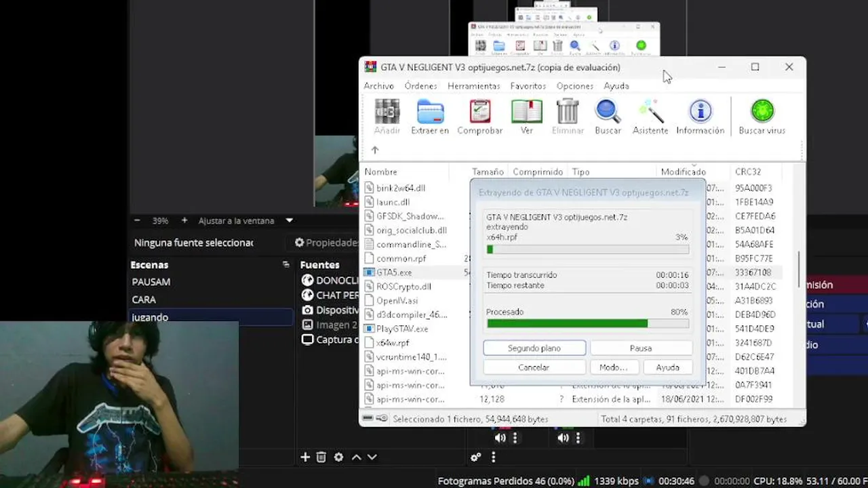Click the Ayuda button in extraction dialog
Screen dimensions: 868x488
(x=667, y=367)
